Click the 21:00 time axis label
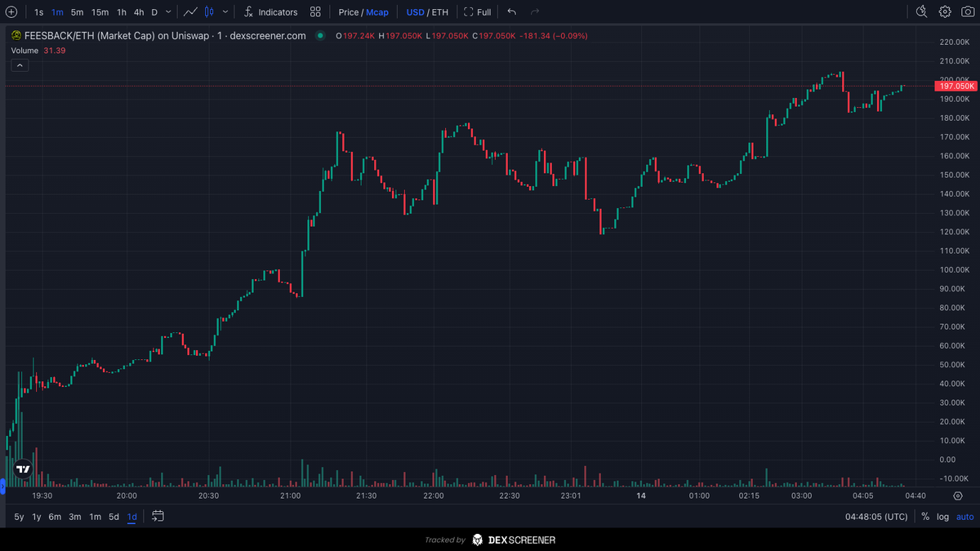The height and width of the screenshot is (551, 980). 291,495
